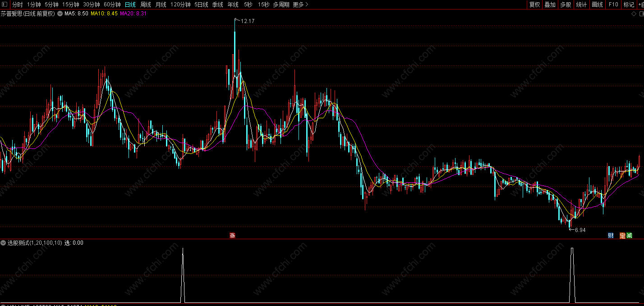The image size is (644, 306).
Task: Select the 60分钟 period tab
Action: click(112, 5)
